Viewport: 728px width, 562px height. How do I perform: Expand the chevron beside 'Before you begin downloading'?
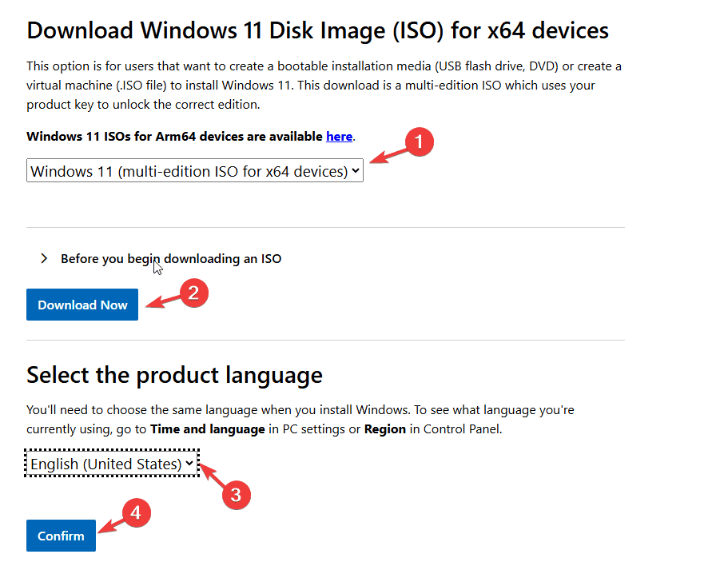coord(44,259)
